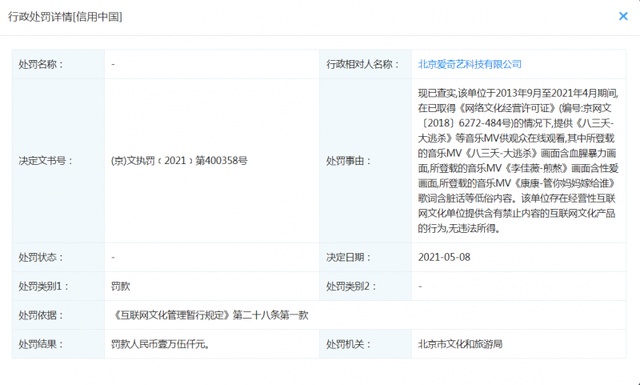Select the 处罚名称 label cell
This screenshot has height=385, width=640.
click(x=58, y=64)
